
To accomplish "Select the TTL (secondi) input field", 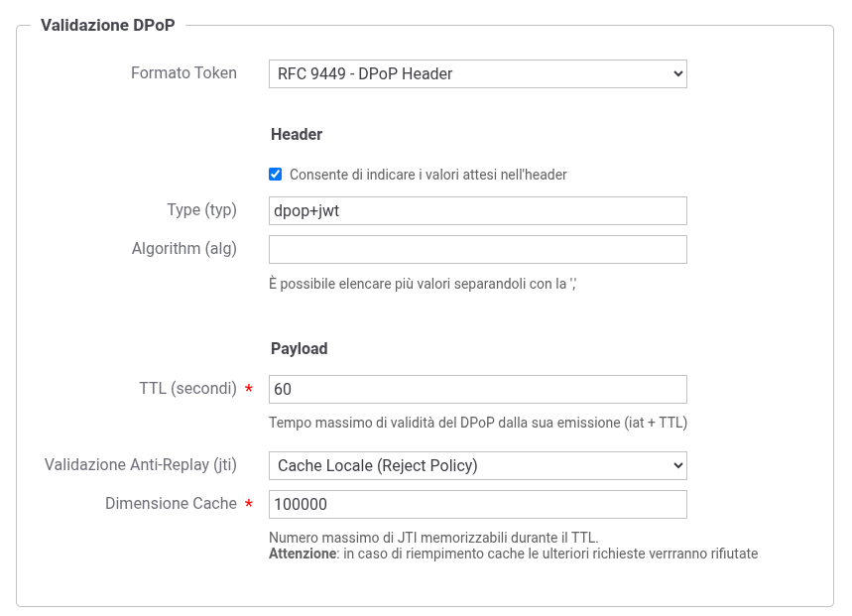I will pos(477,389).
